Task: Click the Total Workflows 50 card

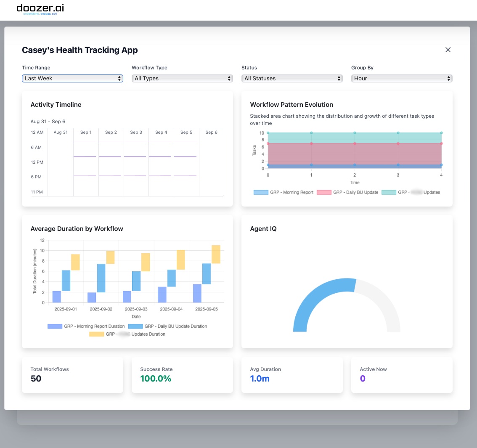Action: point(73,375)
